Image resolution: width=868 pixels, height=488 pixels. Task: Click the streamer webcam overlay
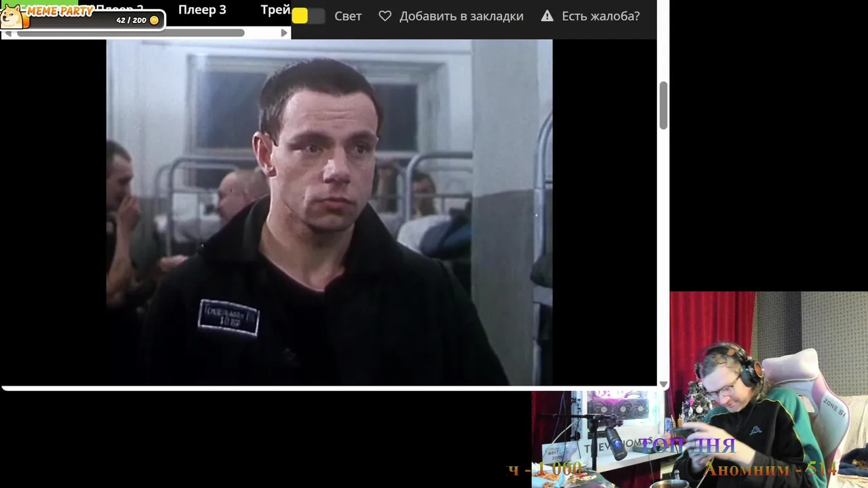tap(768, 390)
